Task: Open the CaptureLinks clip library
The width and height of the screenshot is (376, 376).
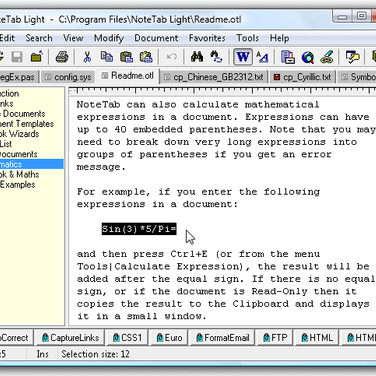Action: [70, 338]
